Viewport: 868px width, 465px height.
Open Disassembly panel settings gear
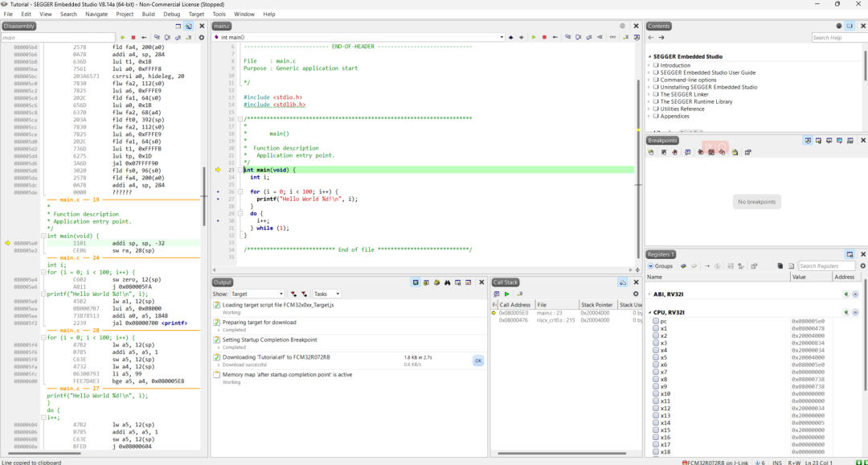(201, 38)
